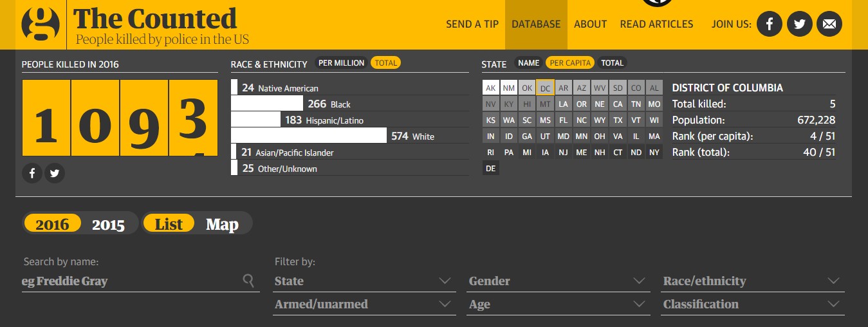Select the MT state tile

click(545, 104)
